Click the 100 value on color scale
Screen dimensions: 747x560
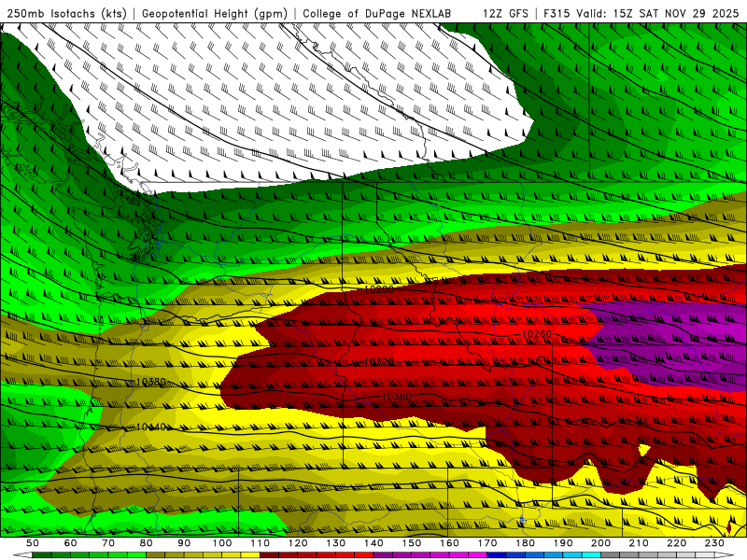point(222,543)
